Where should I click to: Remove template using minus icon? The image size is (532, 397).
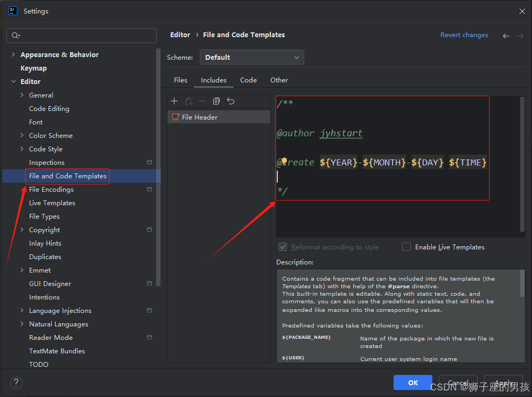point(202,101)
